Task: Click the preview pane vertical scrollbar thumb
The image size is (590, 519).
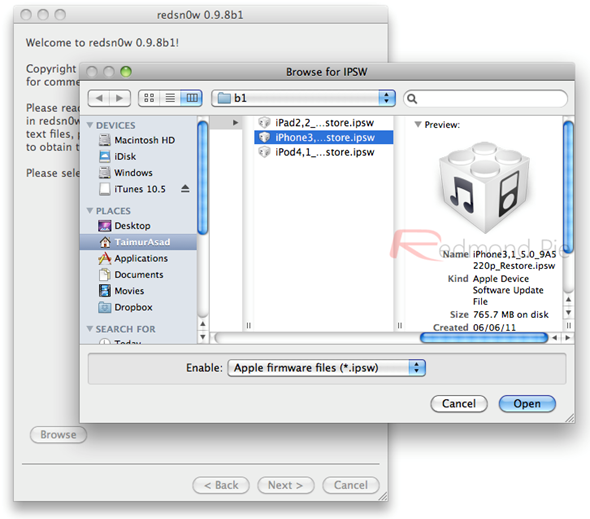Action: coord(568,187)
